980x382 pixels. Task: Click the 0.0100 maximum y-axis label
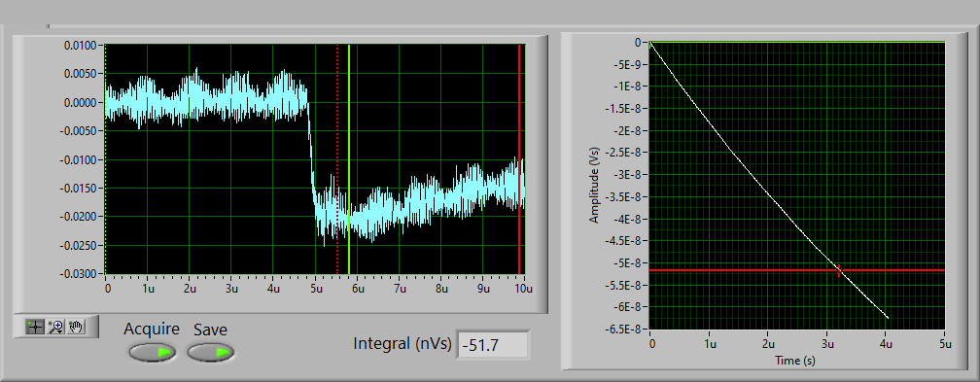80,45
